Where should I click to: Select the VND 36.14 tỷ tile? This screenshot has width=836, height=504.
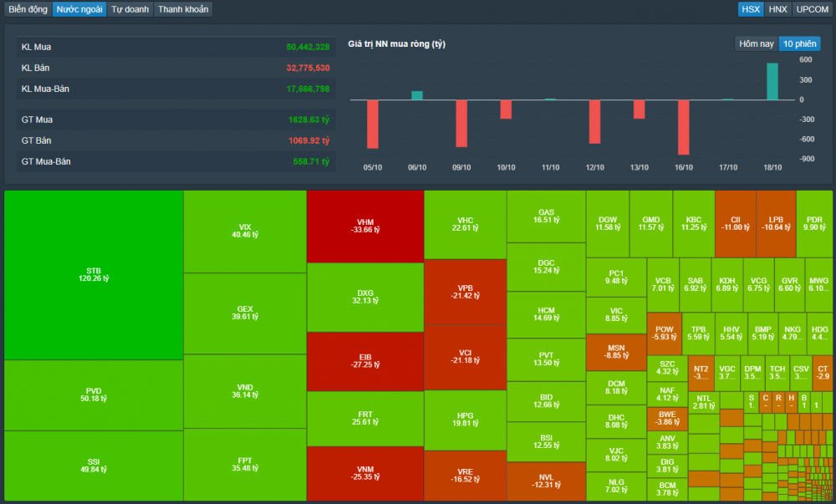point(245,392)
